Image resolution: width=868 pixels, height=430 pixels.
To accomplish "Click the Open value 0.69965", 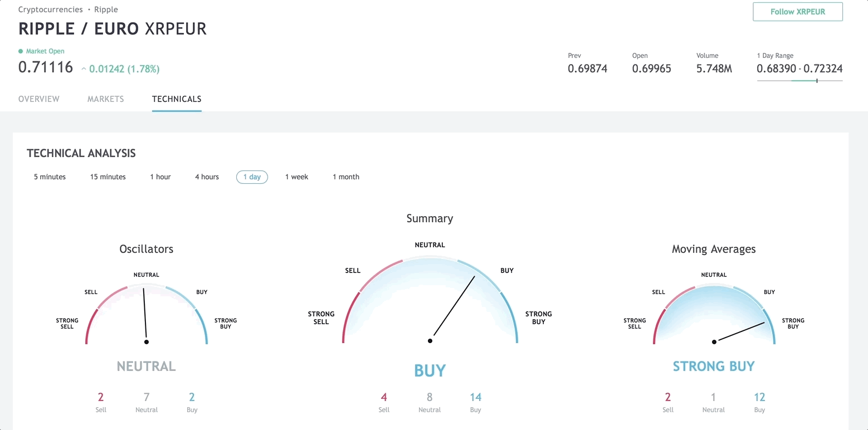I will click(651, 69).
